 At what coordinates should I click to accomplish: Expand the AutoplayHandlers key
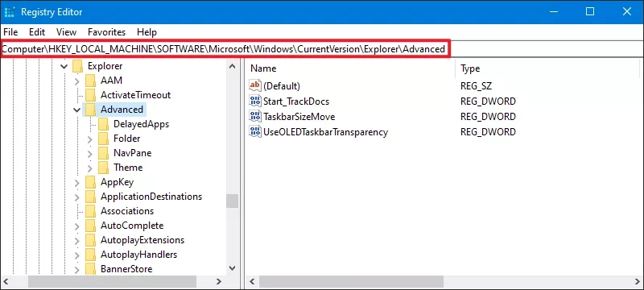click(x=76, y=255)
